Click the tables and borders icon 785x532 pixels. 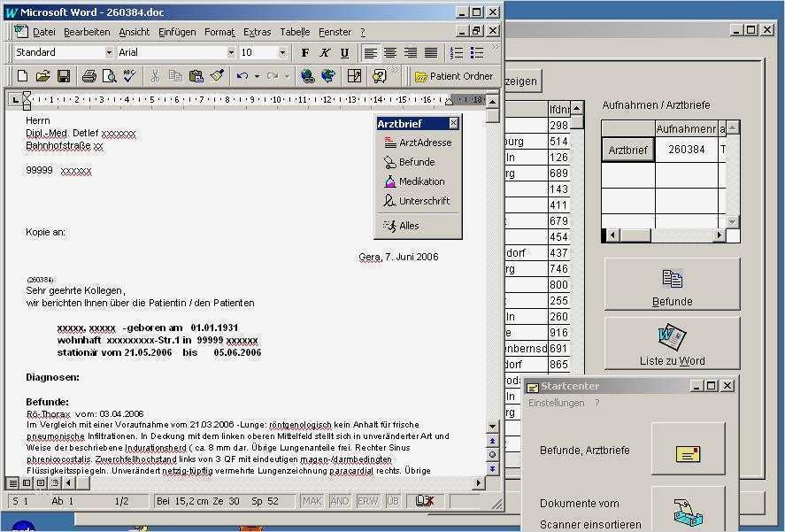[x=354, y=76]
